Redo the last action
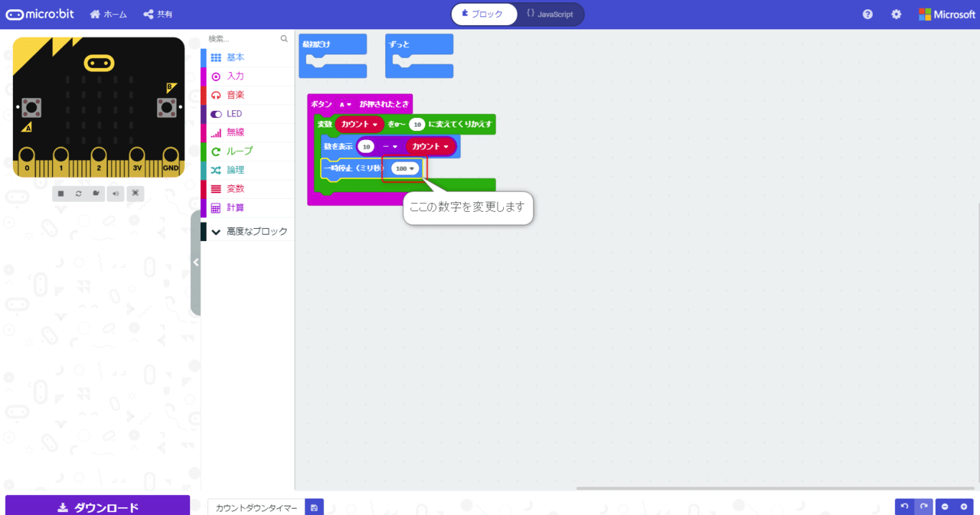Image resolution: width=980 pixels, height=515 pixels. (924, 507)
